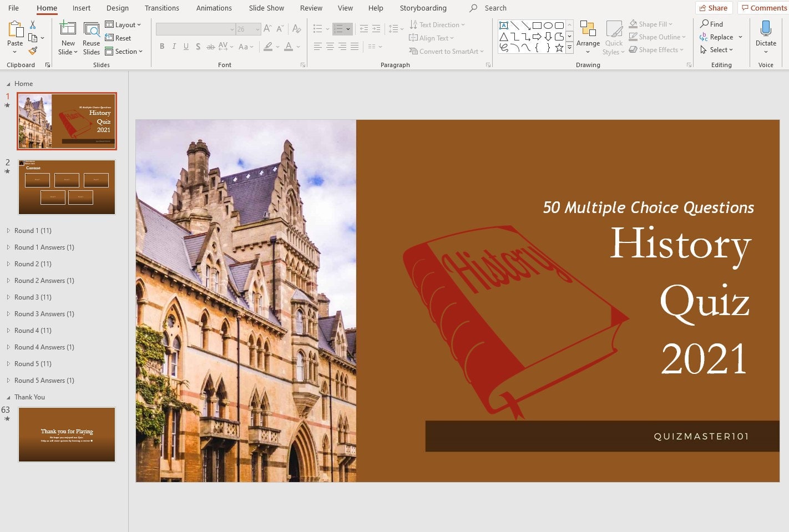The height and width of the screenshot is (532, 789).
Task: Toggle bold formatting
Action: (161, 47)
